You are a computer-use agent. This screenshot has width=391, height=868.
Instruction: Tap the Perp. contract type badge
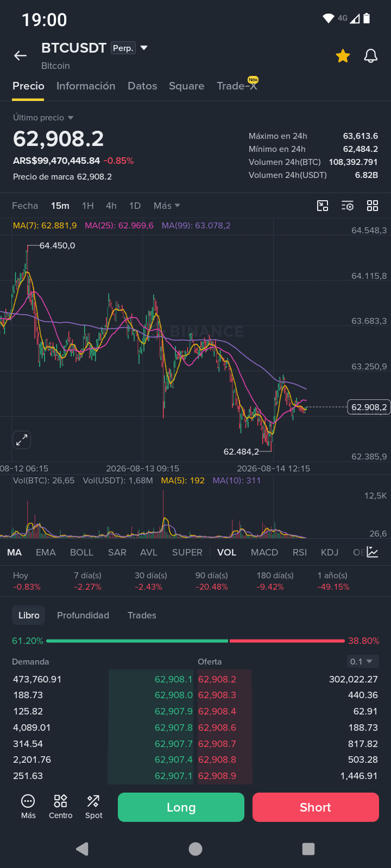pos(123,48)
